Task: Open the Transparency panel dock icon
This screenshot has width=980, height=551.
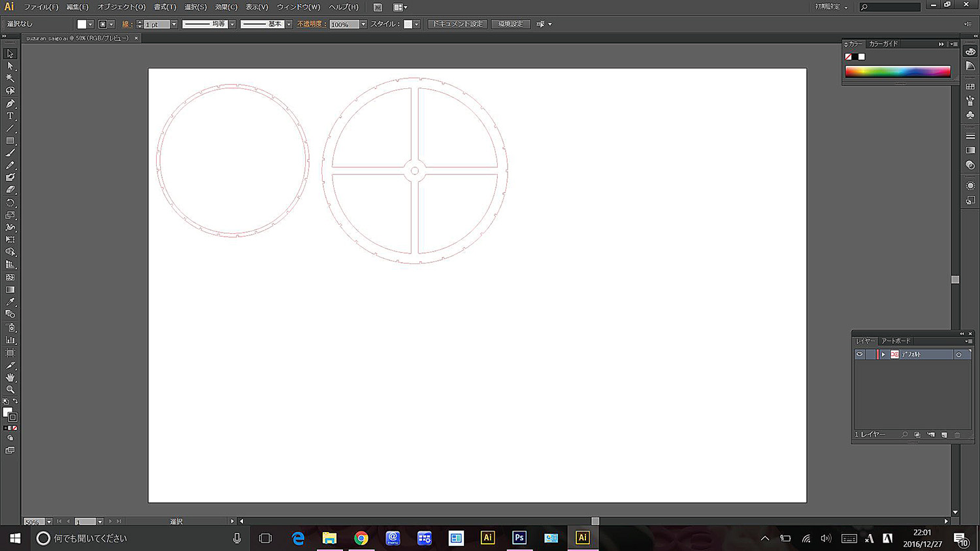Action: tap(970, 165)
